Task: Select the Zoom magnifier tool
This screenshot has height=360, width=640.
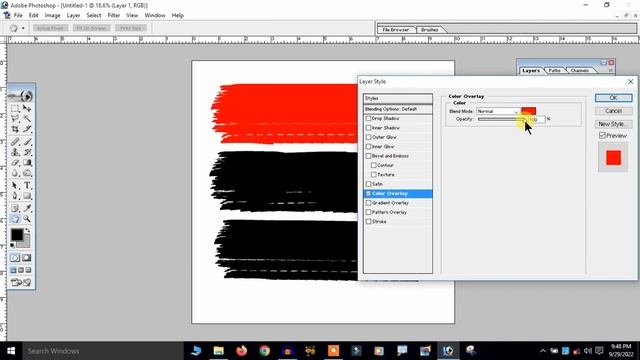Action: click(x=27, y=219)
